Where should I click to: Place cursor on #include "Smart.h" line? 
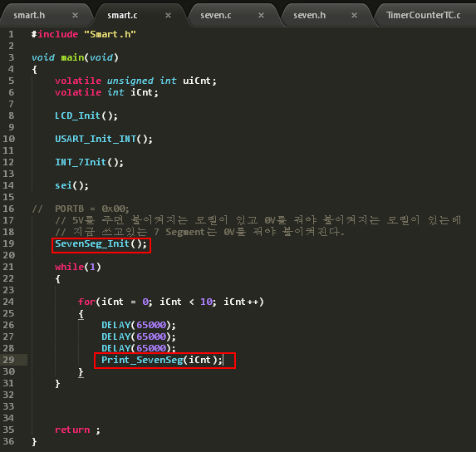[x=84, y=34]
